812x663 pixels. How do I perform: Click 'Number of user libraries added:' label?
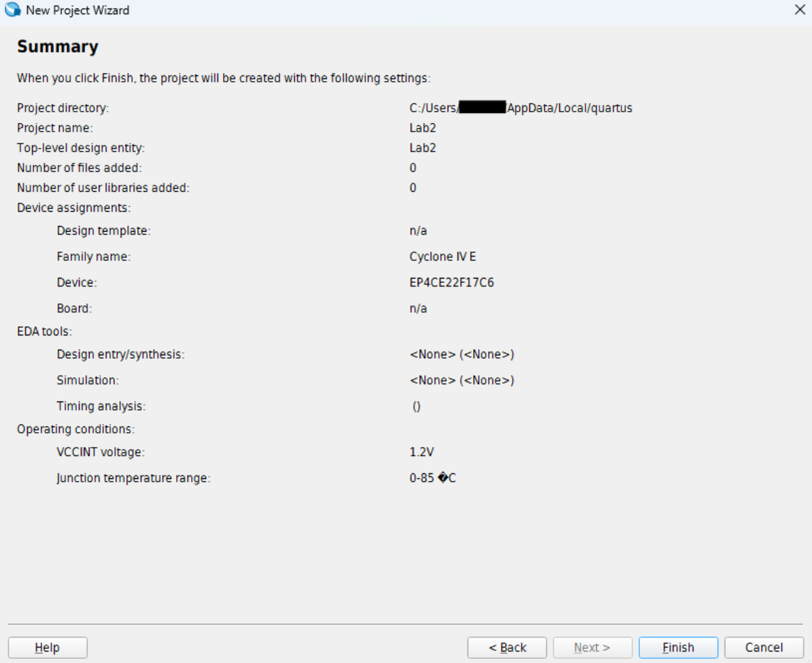[103, 188]
